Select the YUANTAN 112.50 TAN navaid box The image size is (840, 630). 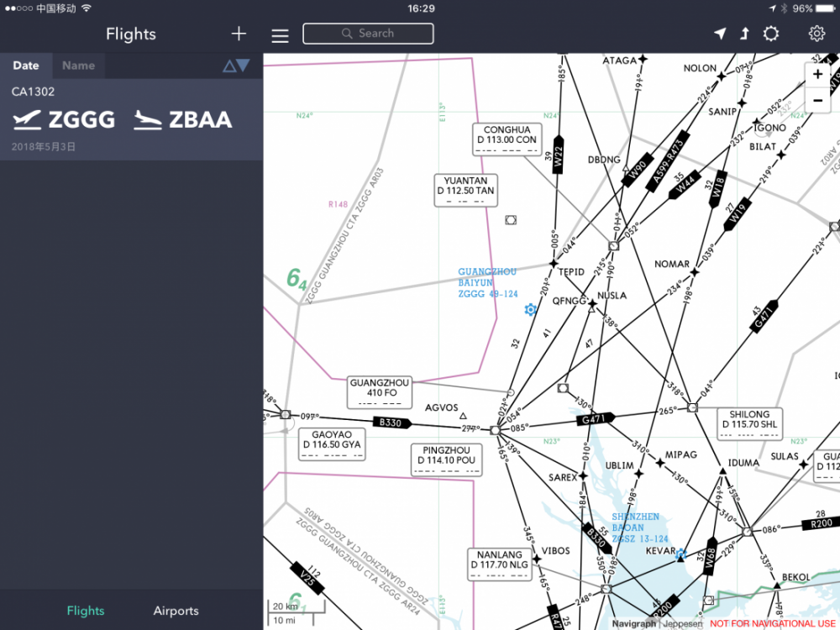(x=465, y=190)
